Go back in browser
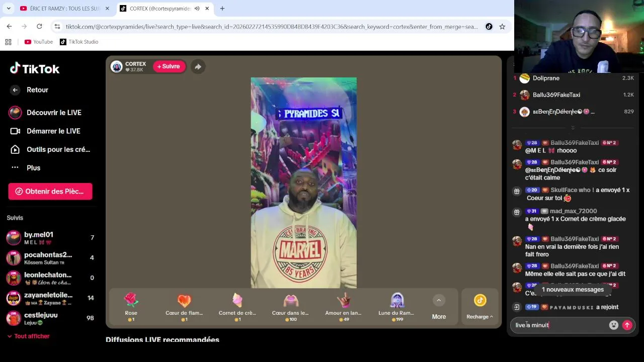Screen dimensions: 644x362 [x=9, y=27]
